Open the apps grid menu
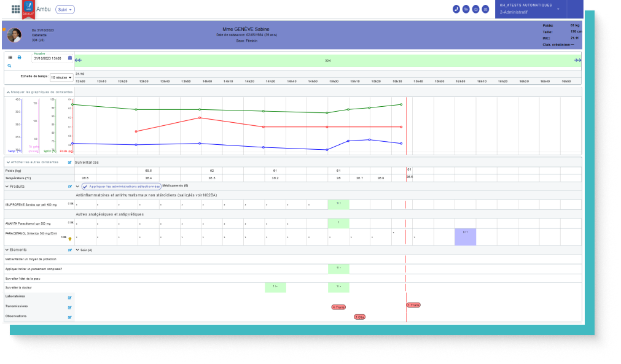 click(15, 9)
